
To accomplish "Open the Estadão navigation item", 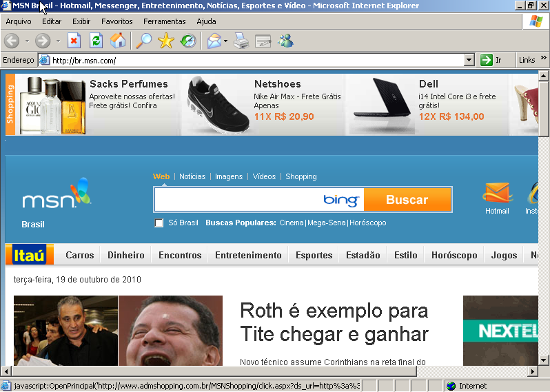I will point(363,255).
